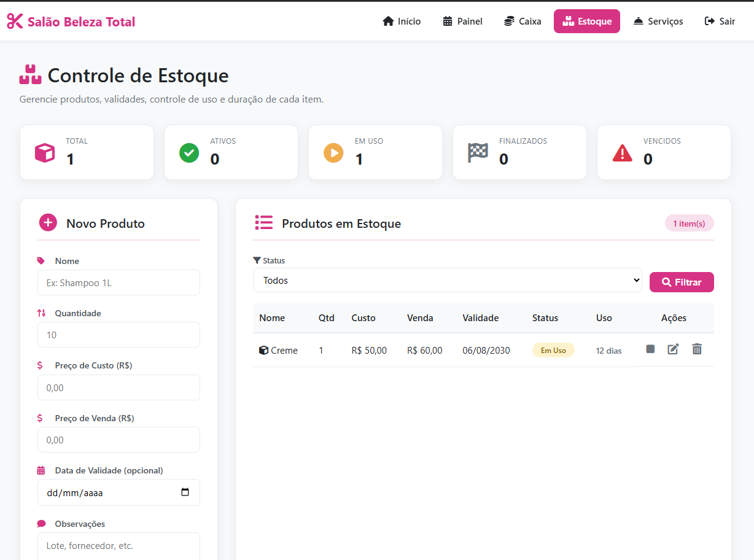Open the Serviços menu item
Screen dimensions: 754x560
[x=658, y=21]
